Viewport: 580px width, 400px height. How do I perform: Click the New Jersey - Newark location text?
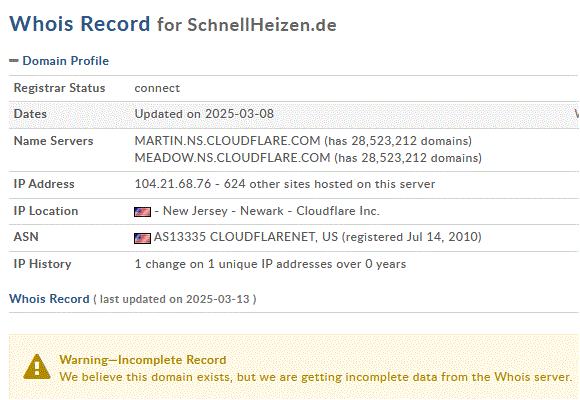(x=223, y=211)
